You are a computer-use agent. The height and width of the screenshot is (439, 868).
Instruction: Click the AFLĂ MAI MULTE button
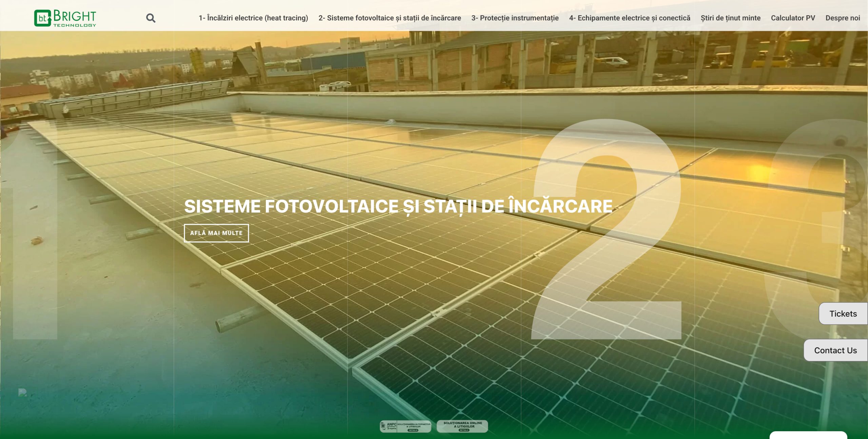(x=216, y=233)
